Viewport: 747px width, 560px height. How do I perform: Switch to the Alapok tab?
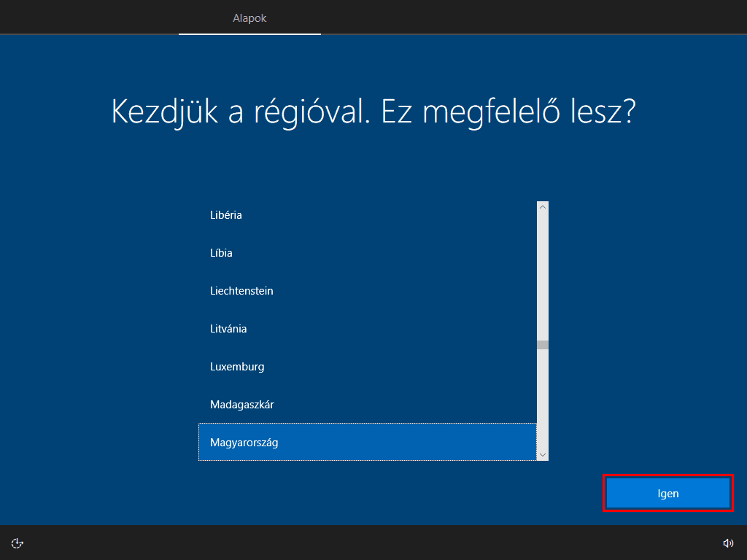249,17
